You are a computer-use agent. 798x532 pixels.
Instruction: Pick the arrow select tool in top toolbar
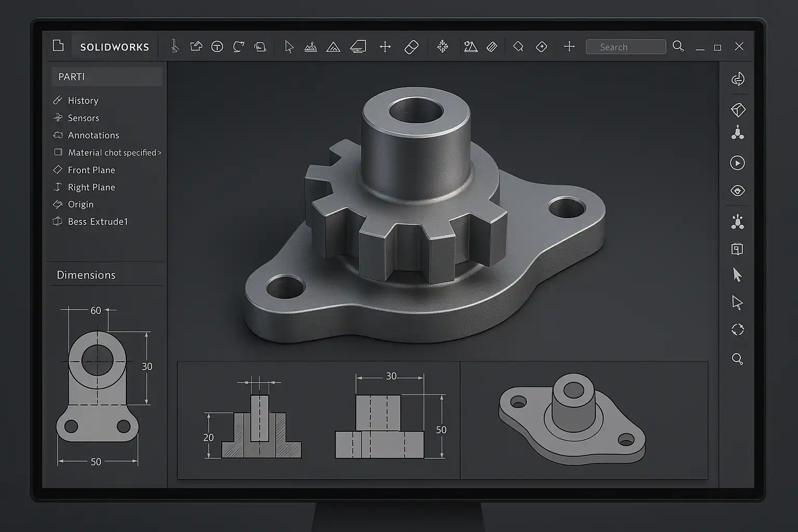[289, 47]
